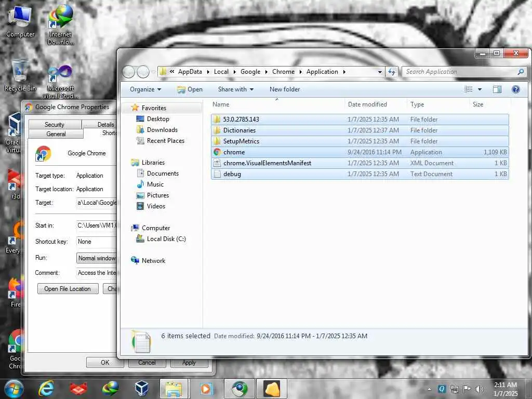
Task: Open VirtualBox from the taskbar
Action: [141, 389]
